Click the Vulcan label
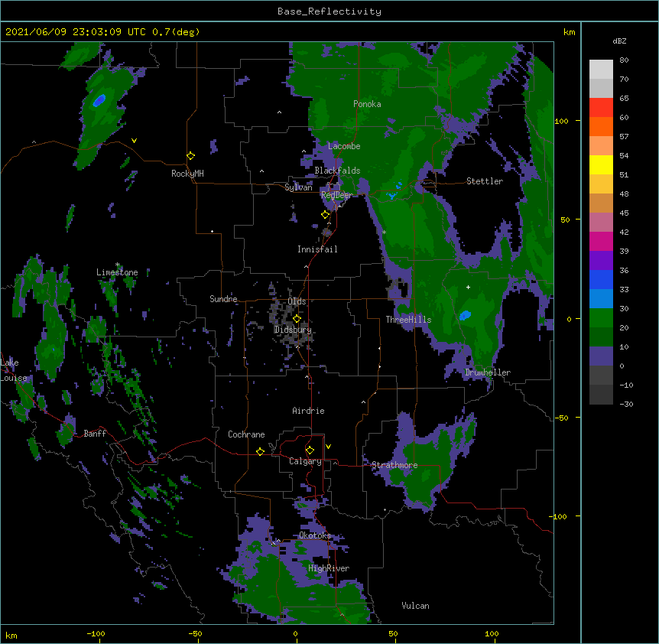 pos(415,606)
